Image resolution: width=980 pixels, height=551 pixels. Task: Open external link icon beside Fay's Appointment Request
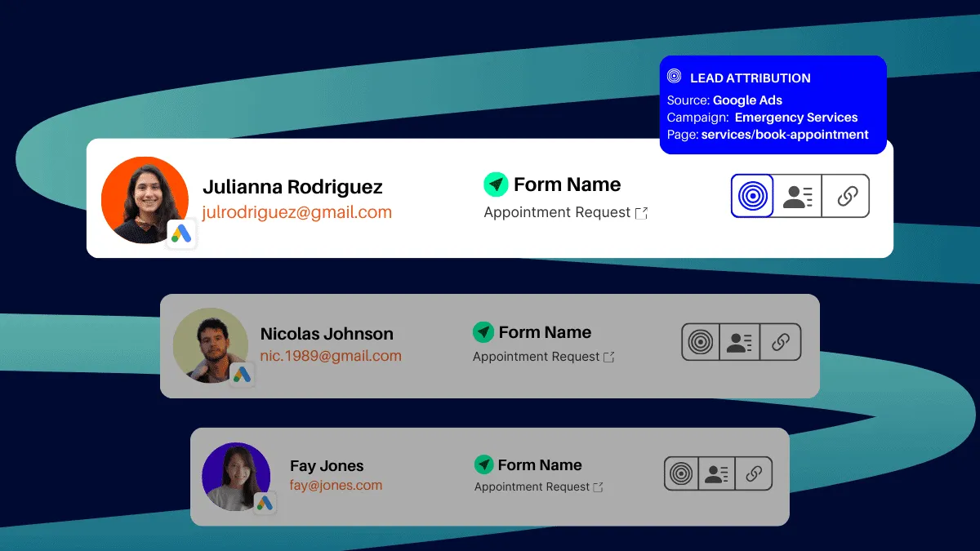(x=598, y=487)
